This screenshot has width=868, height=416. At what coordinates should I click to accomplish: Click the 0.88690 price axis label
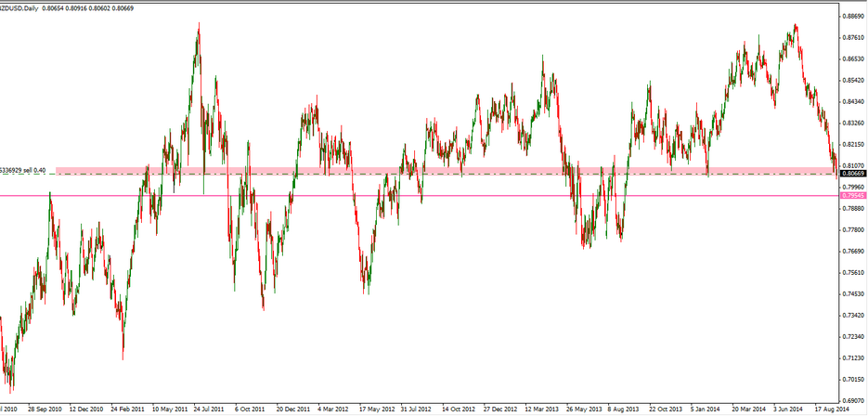pyautogui.click(x=852, y=17)
